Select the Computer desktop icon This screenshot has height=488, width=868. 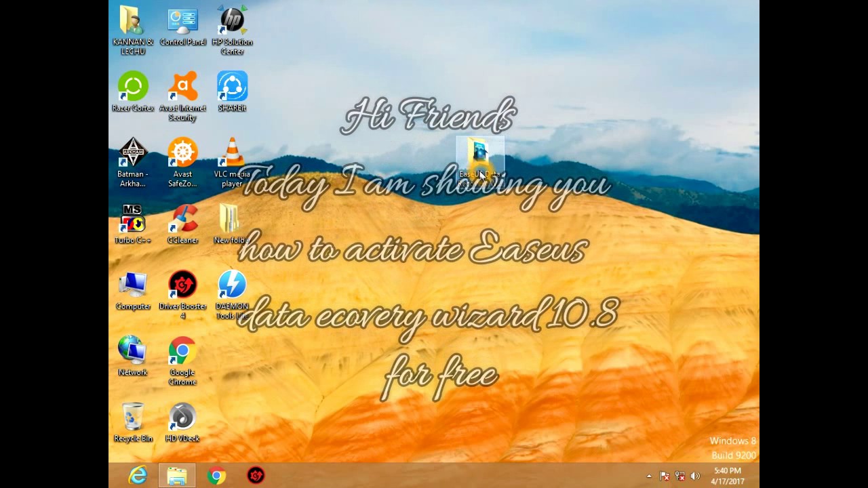133,291
